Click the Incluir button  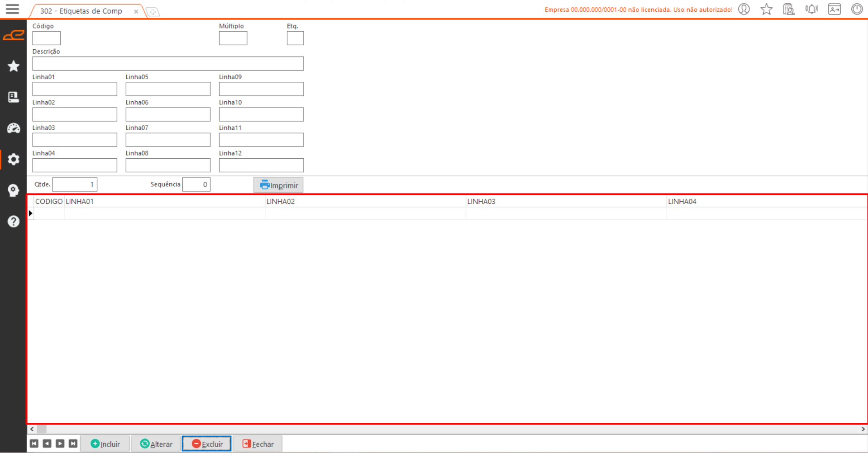[105, 444]
